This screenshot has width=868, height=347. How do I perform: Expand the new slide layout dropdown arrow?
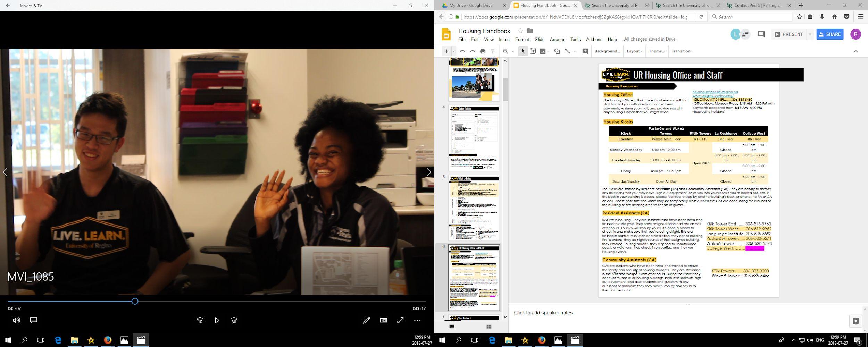[454, 51]
